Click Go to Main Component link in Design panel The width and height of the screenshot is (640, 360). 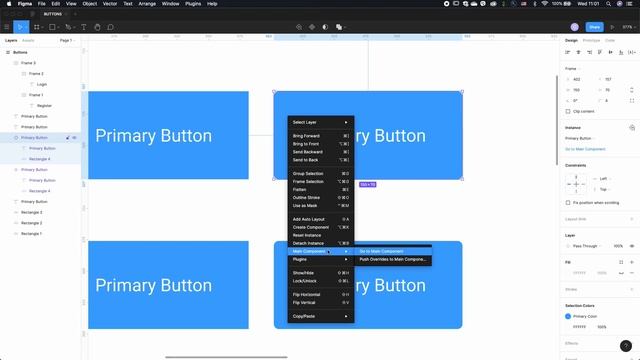click(585, 149)
